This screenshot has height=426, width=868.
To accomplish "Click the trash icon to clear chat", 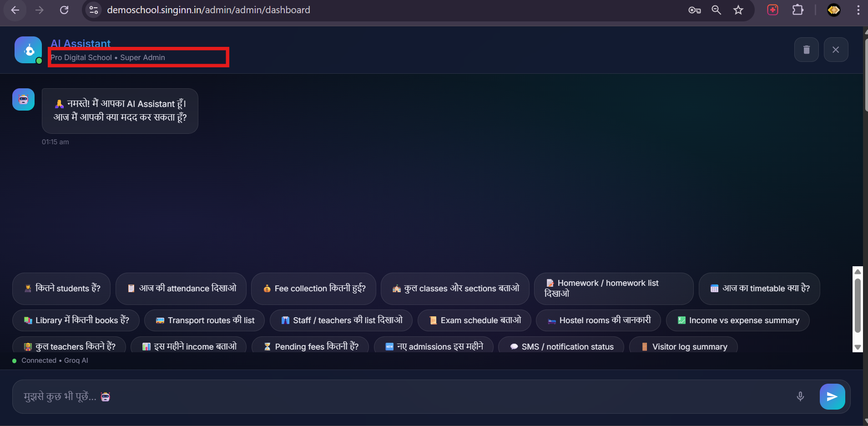I will click(806, 50).
